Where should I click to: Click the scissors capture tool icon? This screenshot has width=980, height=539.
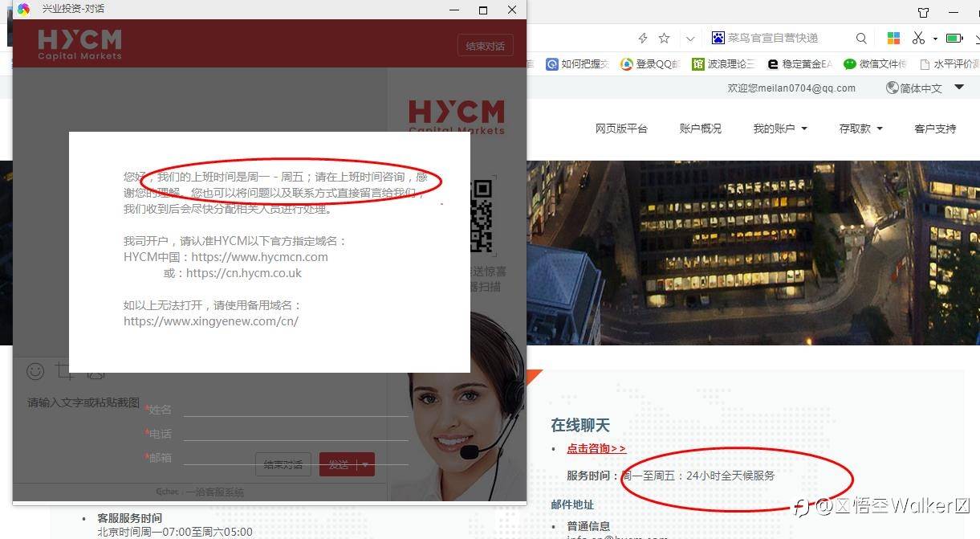click(x=919, y=38)
